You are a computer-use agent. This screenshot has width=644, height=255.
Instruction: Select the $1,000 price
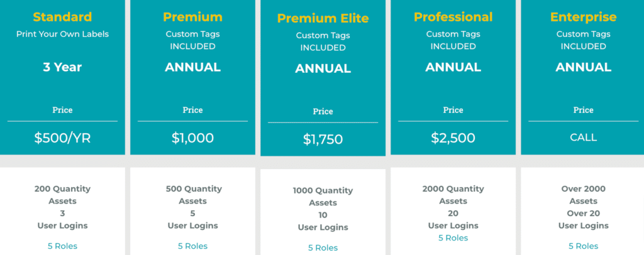[192, 138]
